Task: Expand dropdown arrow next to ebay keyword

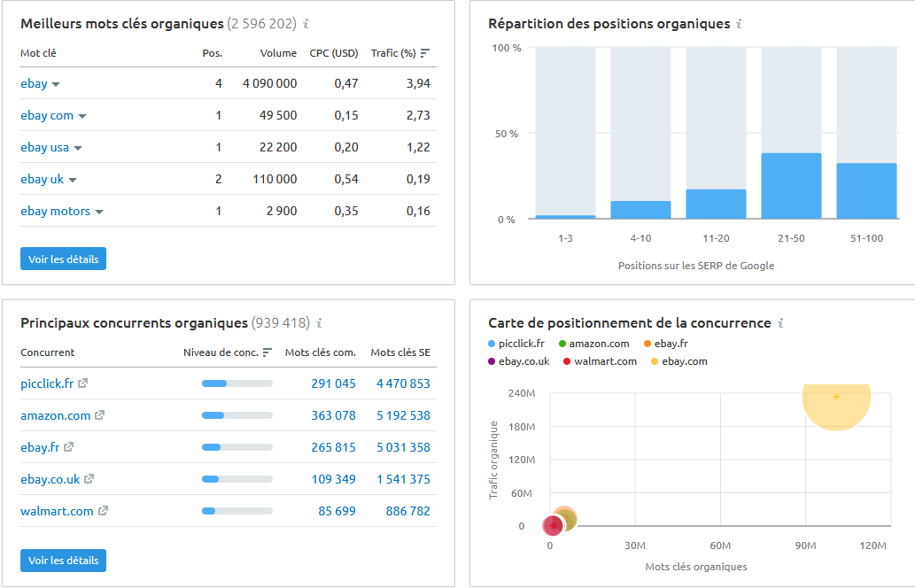Action: coord(56,85)
